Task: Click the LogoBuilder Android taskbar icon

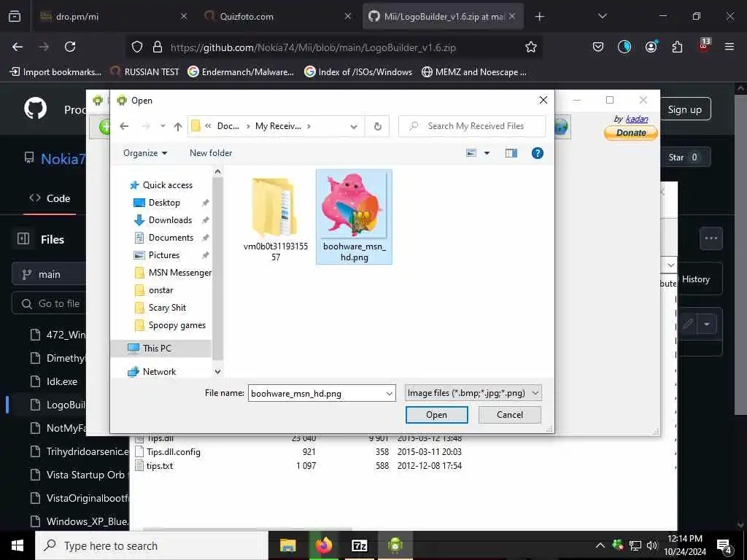Action: pyautogui.click(x=395, y=545)
